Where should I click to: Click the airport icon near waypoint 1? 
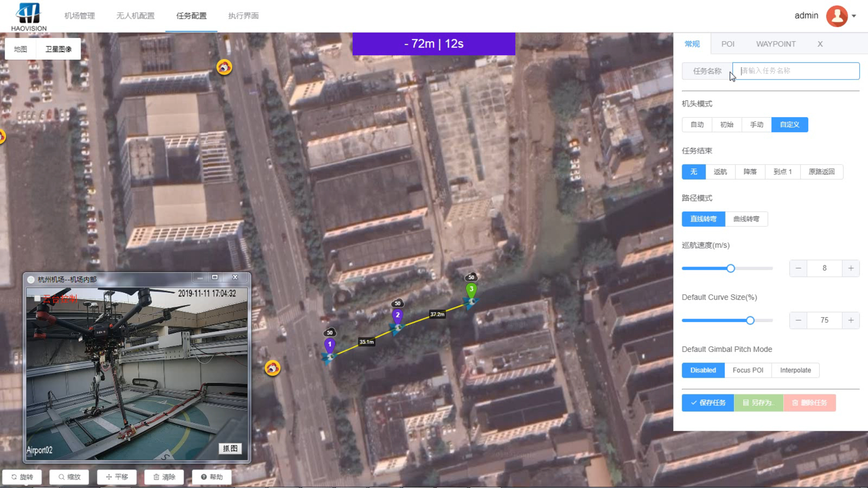tap(272, 368)
